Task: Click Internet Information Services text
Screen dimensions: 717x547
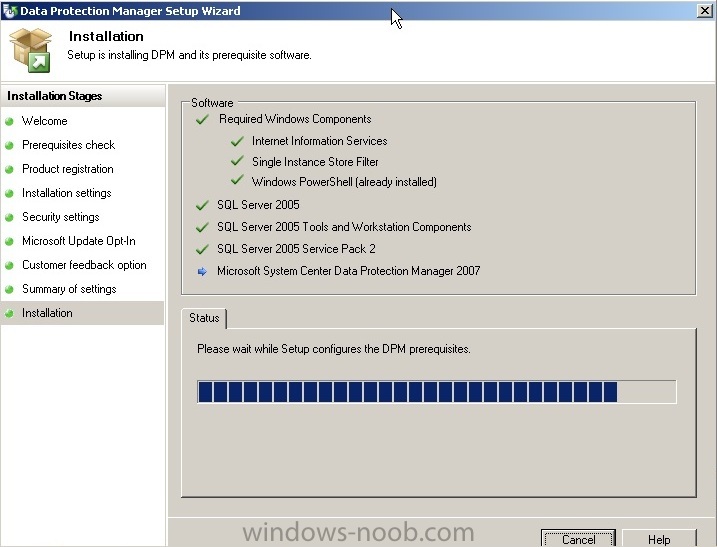Action: (x=320, y=141)
